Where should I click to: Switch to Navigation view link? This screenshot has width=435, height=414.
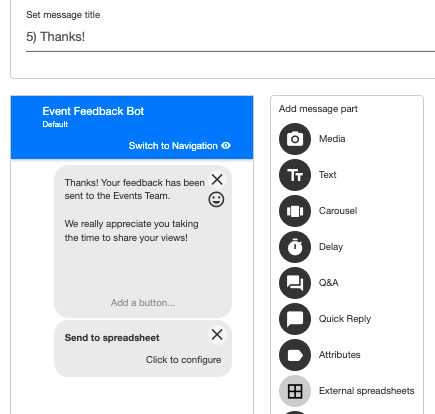point(173,146)
